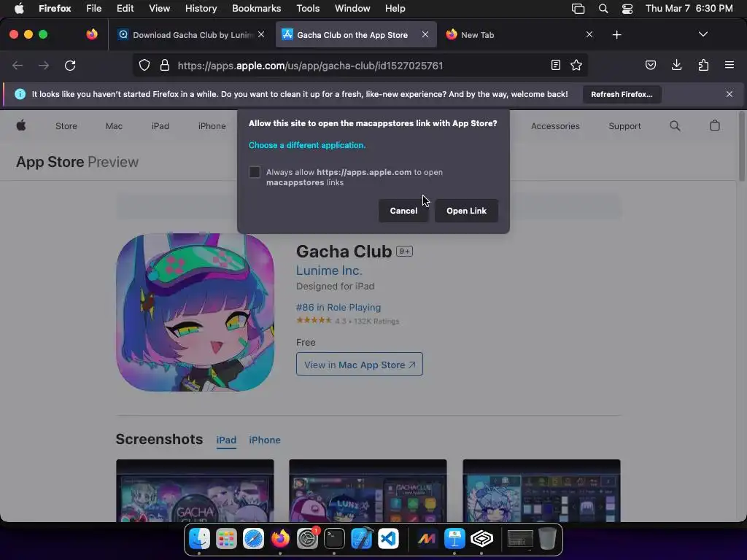Screen dimensions: 747x560
Task: Open Visual Studio Code from Dock
Action: (389, 539)
